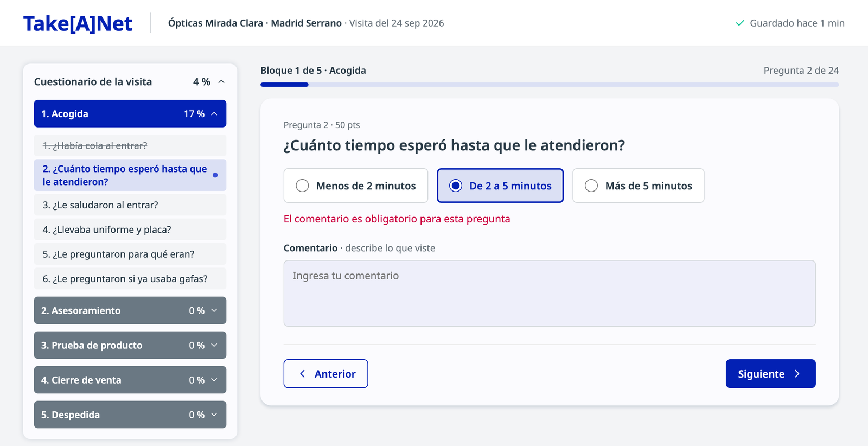This screenshot has height=446, width=868.
Task: Collapse the 'Cuestionario de la visita' panel
Action: click(221, 82)
